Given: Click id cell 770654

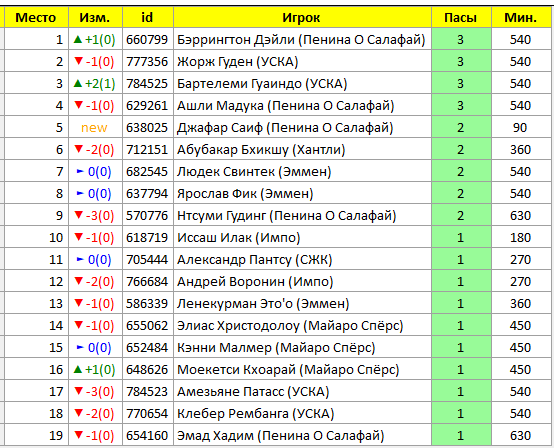Looking at the screenshot, I should (x=147, y=413).
